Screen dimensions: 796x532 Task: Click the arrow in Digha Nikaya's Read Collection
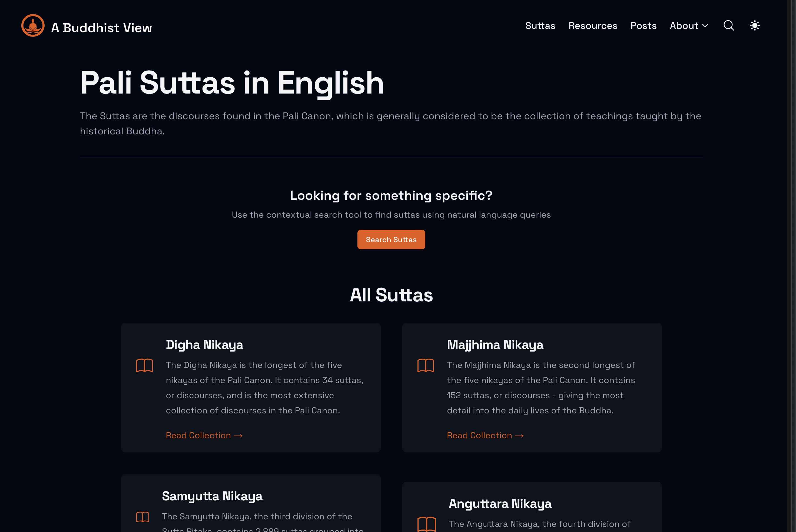pos(237,435)
